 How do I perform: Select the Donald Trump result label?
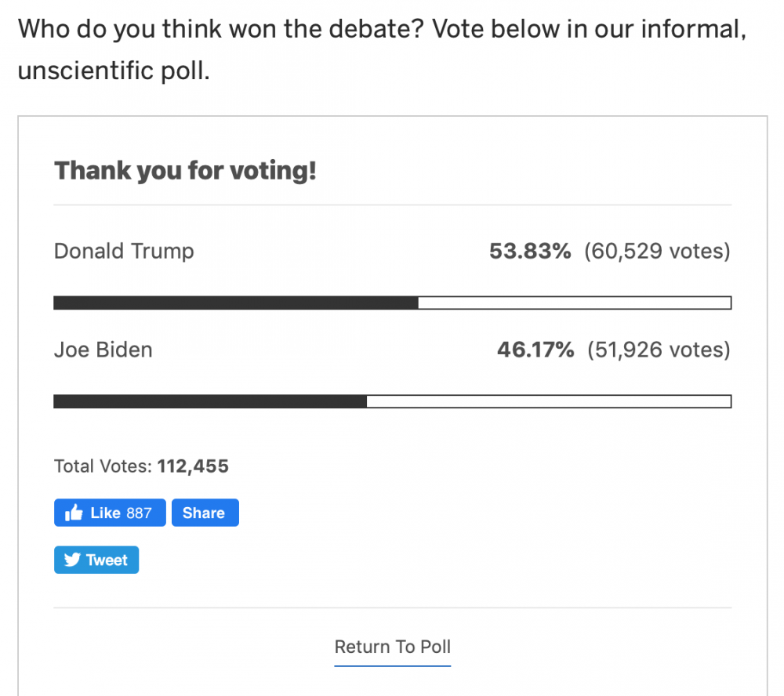point(124,252)
